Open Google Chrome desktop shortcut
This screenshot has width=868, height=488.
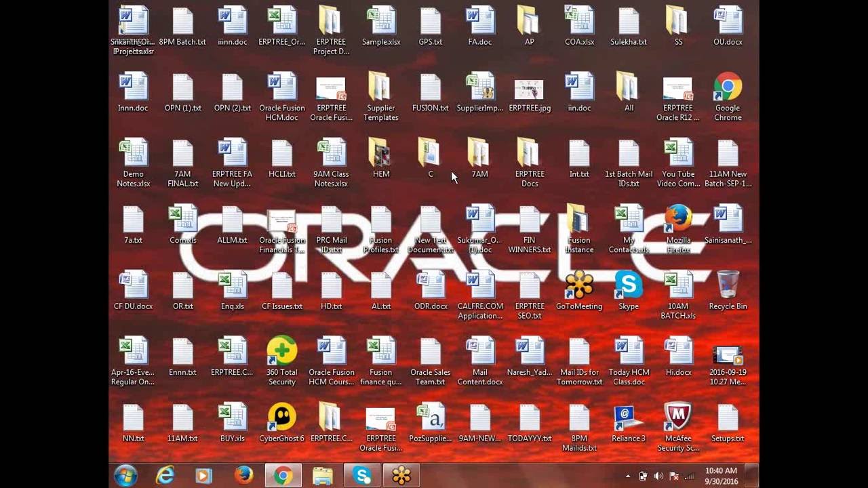pyautogui.click(x=728, y=97)
